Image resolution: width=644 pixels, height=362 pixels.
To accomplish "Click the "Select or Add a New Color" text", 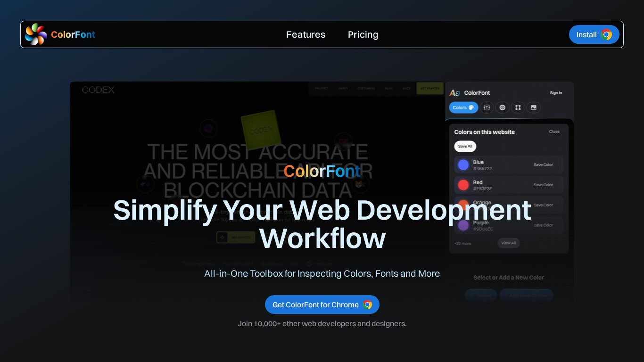I will click(x=509, y=278).
